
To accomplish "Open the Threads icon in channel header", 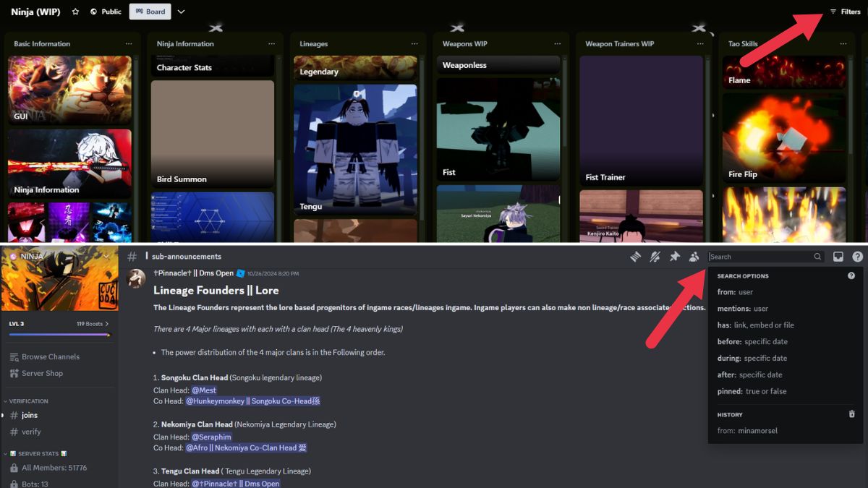I will point(635,257).
